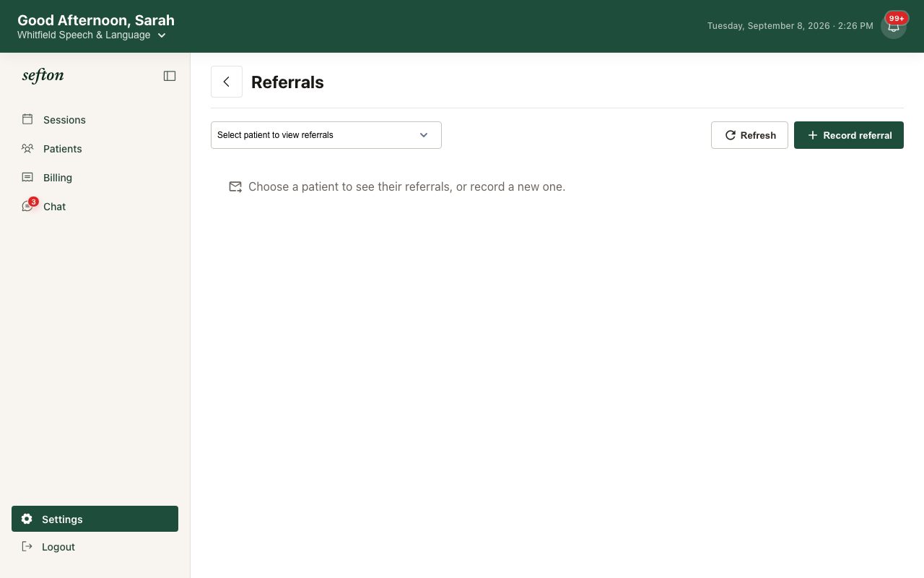Viewport: 924px width, 578px height.
Task: Click the date and time text
Action: (x=790, y=26)
